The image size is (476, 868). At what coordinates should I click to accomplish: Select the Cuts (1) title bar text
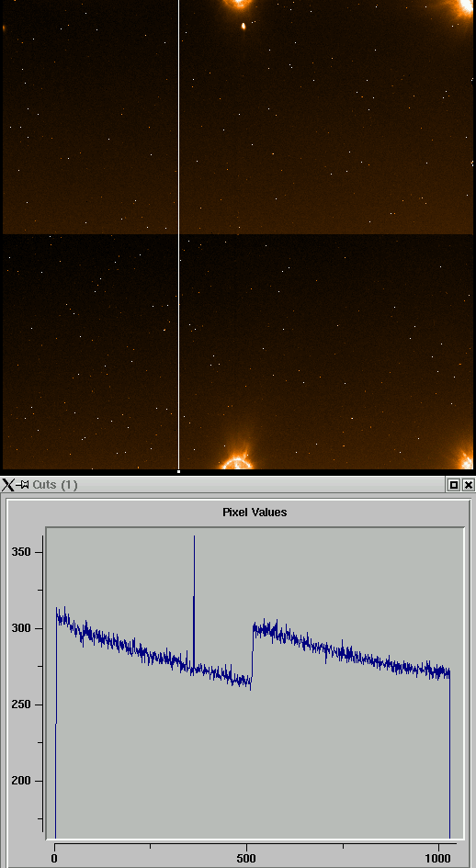[55, 486]
